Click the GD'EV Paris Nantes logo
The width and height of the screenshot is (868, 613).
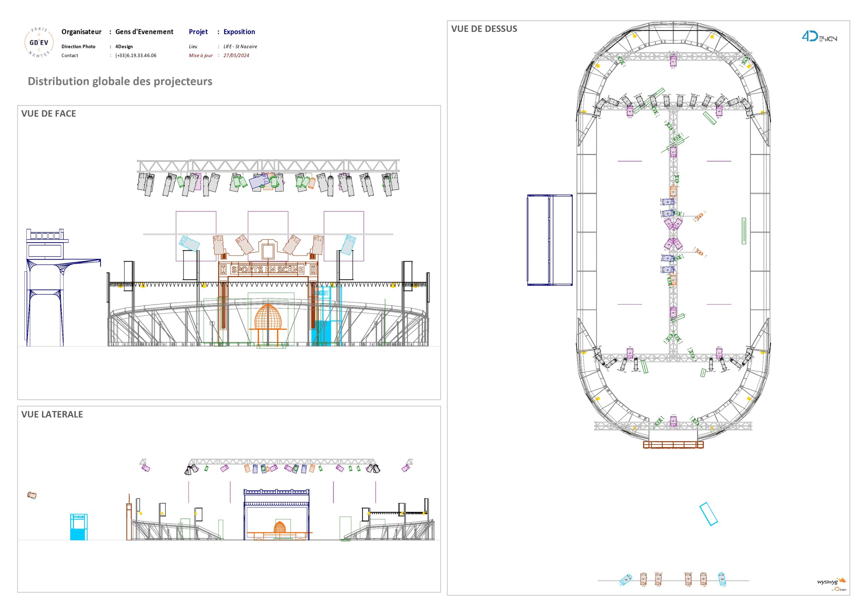[x=39, y=42]
